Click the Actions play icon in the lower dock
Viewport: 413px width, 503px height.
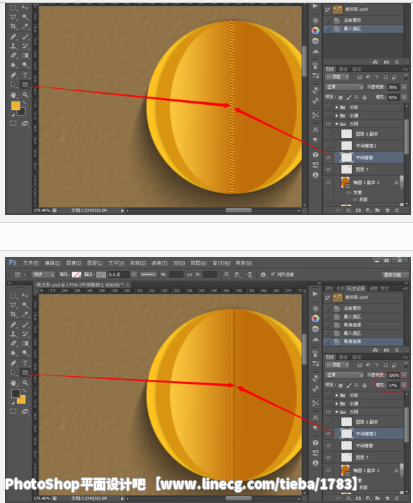click(x=315, y=294)
